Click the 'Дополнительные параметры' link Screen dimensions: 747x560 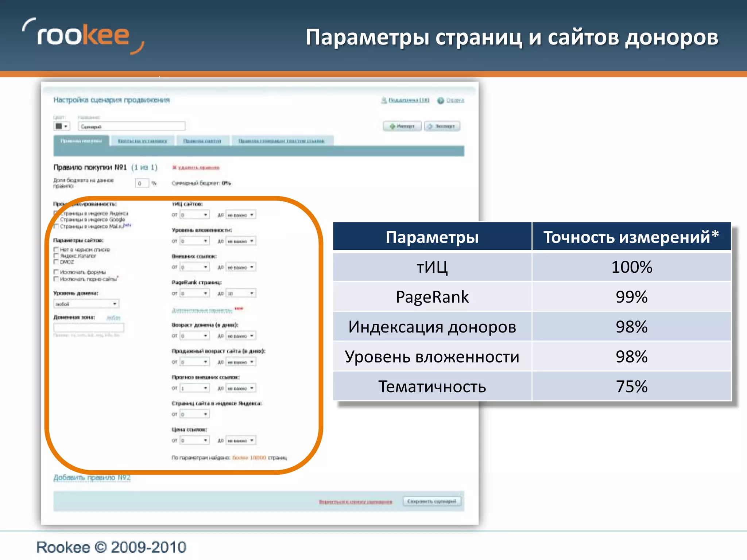(202, 310)
